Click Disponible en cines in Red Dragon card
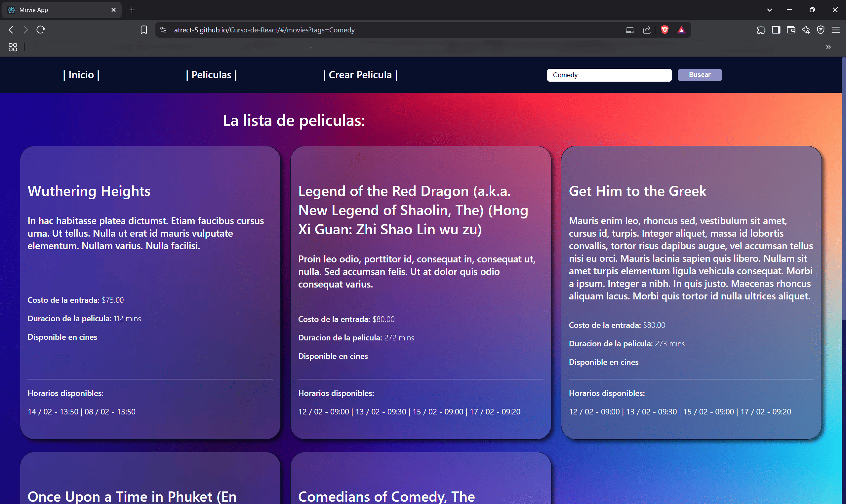 click(333, 356)
